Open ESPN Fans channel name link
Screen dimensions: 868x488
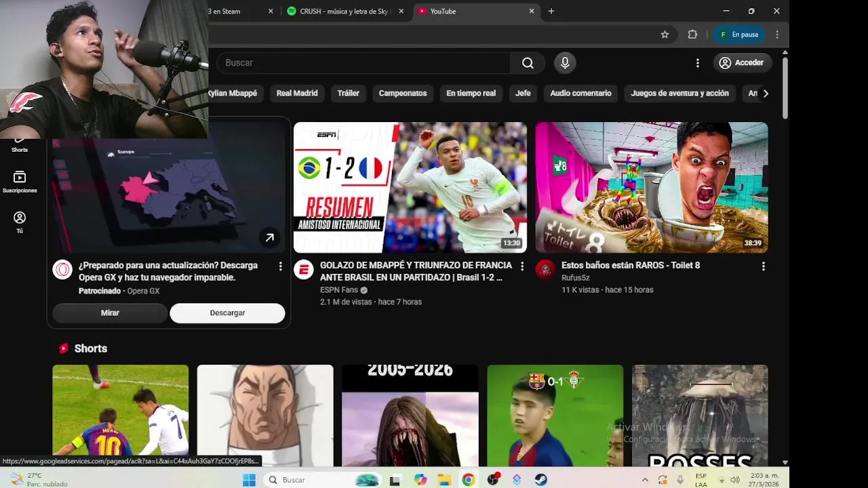pos(338,290)
